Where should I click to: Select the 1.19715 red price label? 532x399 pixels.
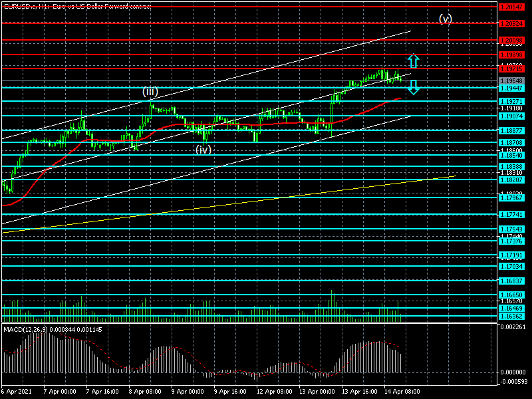[511, 69]
